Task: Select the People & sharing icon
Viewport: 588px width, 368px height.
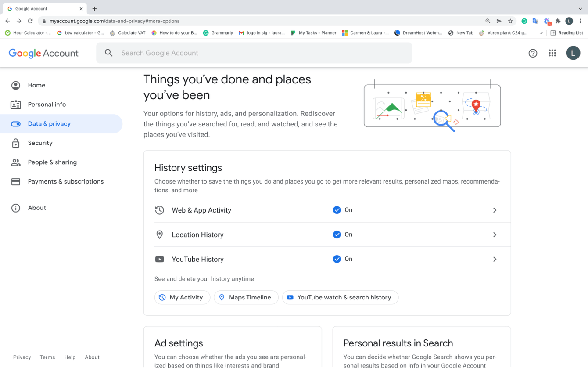Action: point(15,162)
